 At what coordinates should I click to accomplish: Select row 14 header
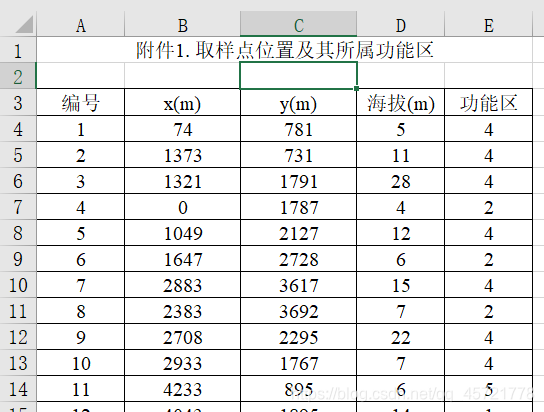[18, 388]
